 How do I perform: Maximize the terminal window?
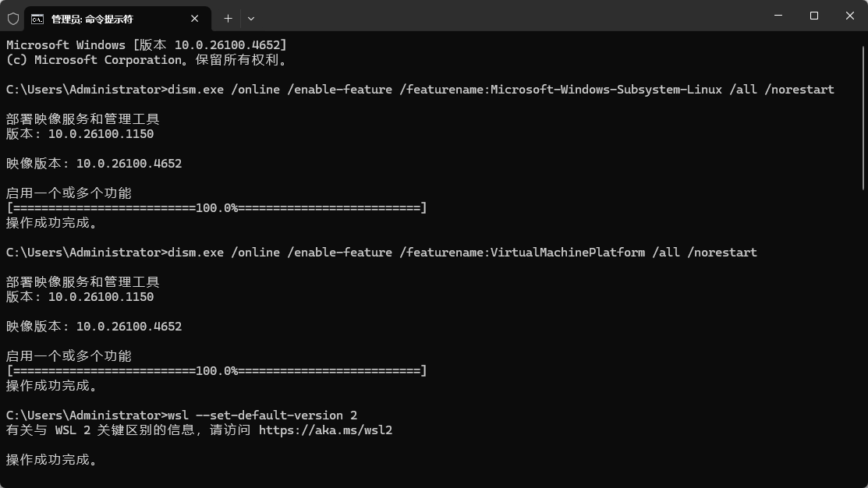click(814, 16)
